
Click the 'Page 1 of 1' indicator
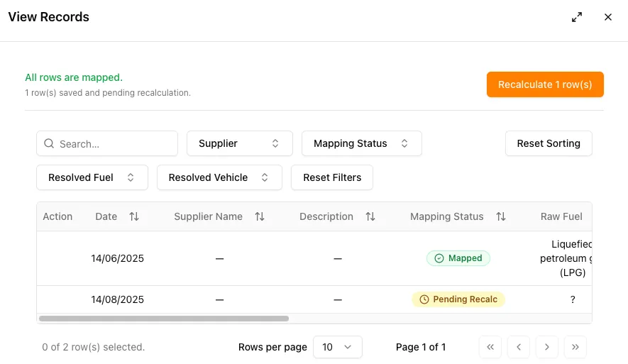point(421,347)
